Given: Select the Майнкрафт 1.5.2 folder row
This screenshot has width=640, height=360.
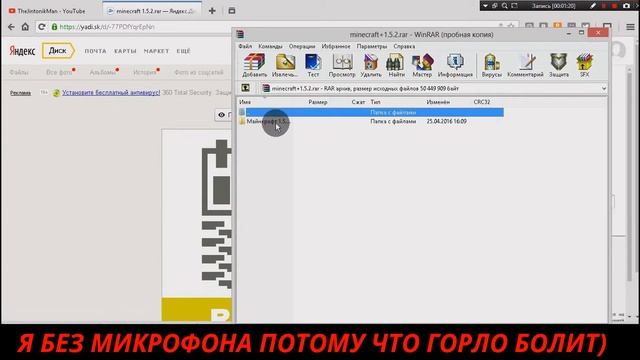Looking at the screenshot, I should coord(371,122).
